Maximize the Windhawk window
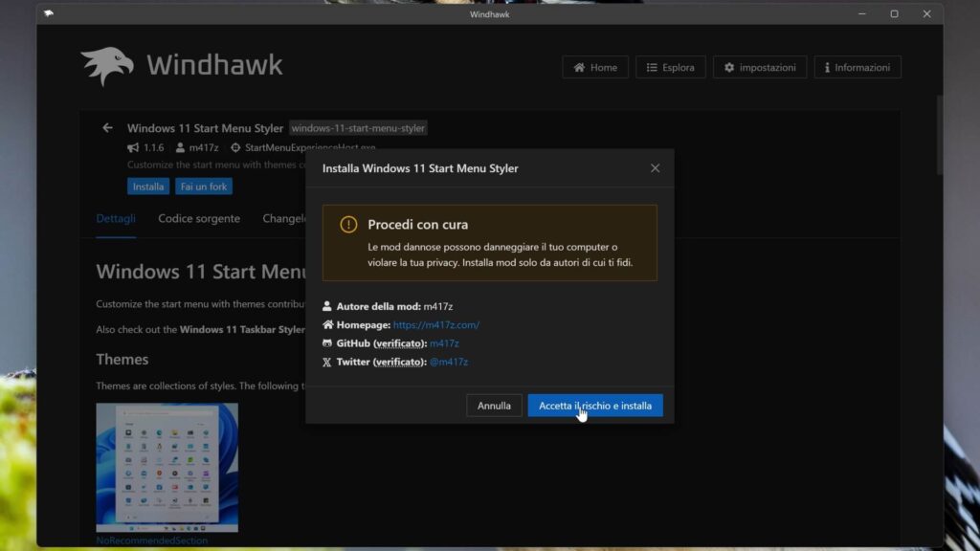Viewport: 980px width, 551px height. (895, 13)
